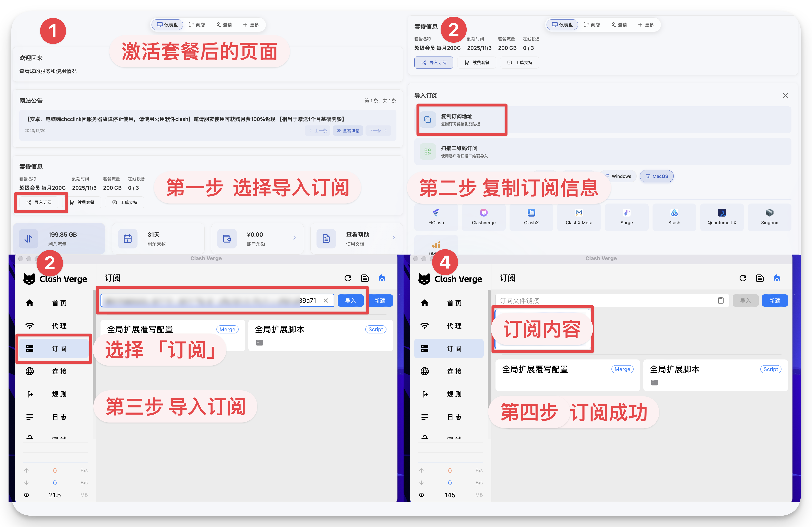The width and height of the screenshot is (812, 527).
Task: Open the 查看帮助 card arrow
Action: click(x=393, y=238)
